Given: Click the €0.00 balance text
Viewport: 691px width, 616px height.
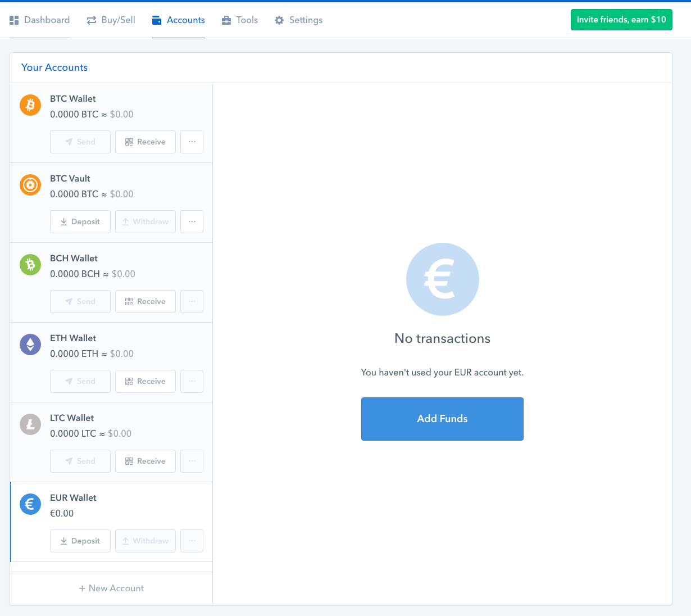Looking at the screenshot, I should click(x=62, y=514).
